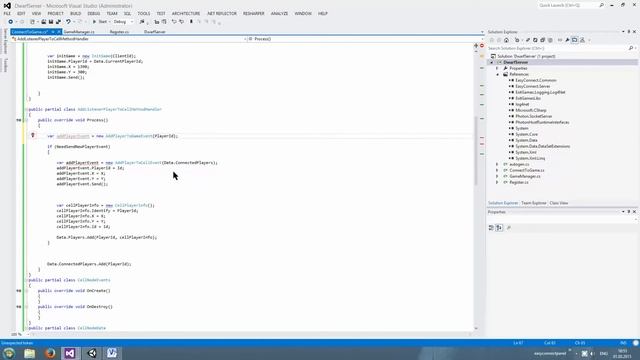Select EasyConnect.Common reference
This screenshot has width=640, height=360.
point(536,80)
